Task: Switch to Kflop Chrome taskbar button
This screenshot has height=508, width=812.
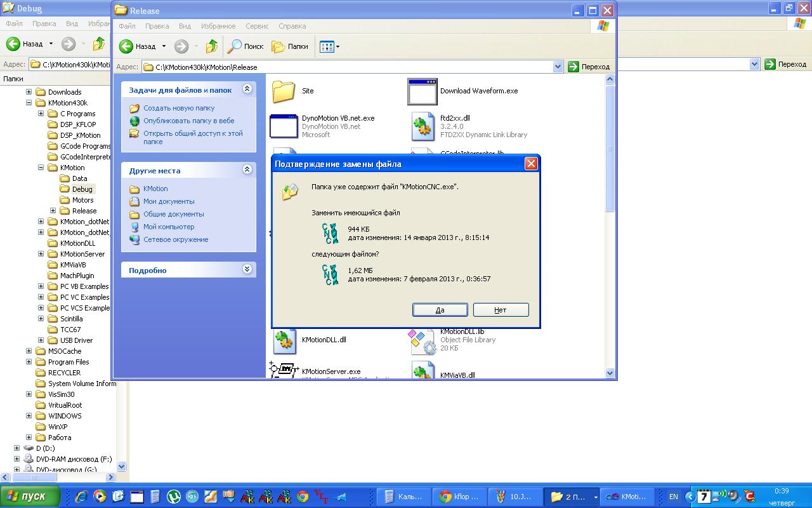Action: click(459, 497)
